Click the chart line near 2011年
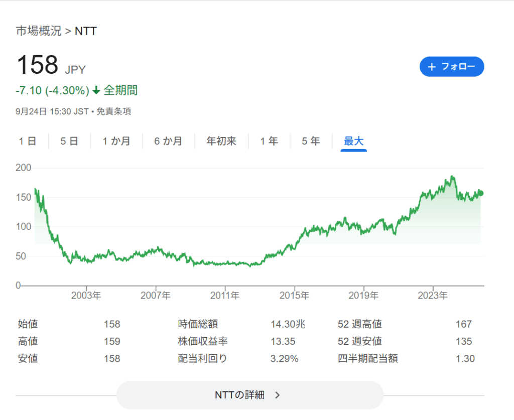The height and width of the screenshot is (420, 514). 225,263
